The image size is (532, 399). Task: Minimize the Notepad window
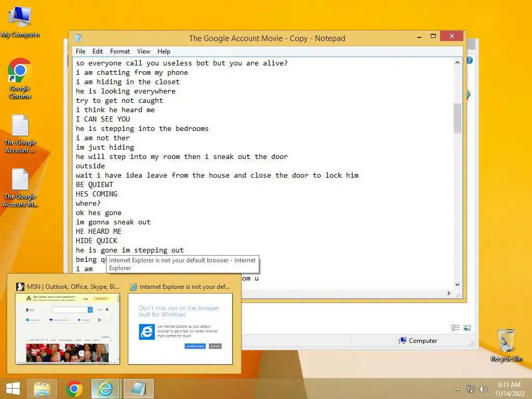pyautogui.click(x=419, y=36)
